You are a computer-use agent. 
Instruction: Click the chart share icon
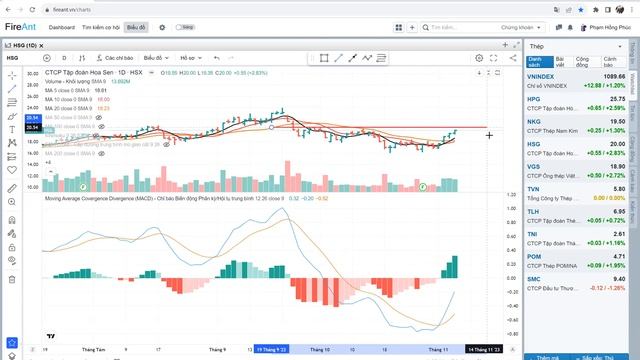[x=513, y=58]
